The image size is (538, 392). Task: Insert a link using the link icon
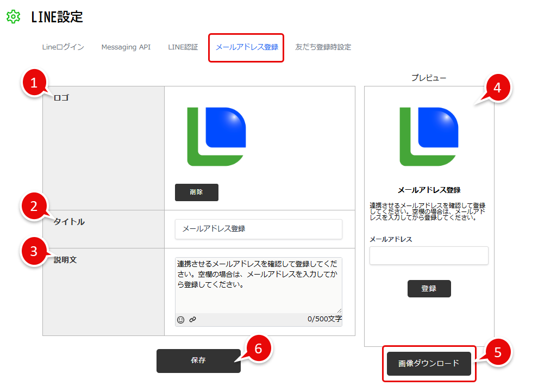[x=193, y=320]
